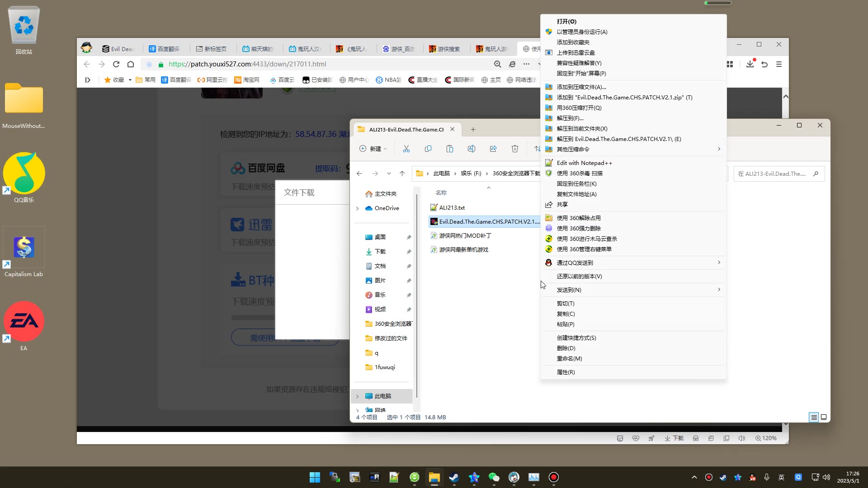Click browser undo closed tab icon
868x488 pixels.
pyautogui.click(x=764, y=64)
